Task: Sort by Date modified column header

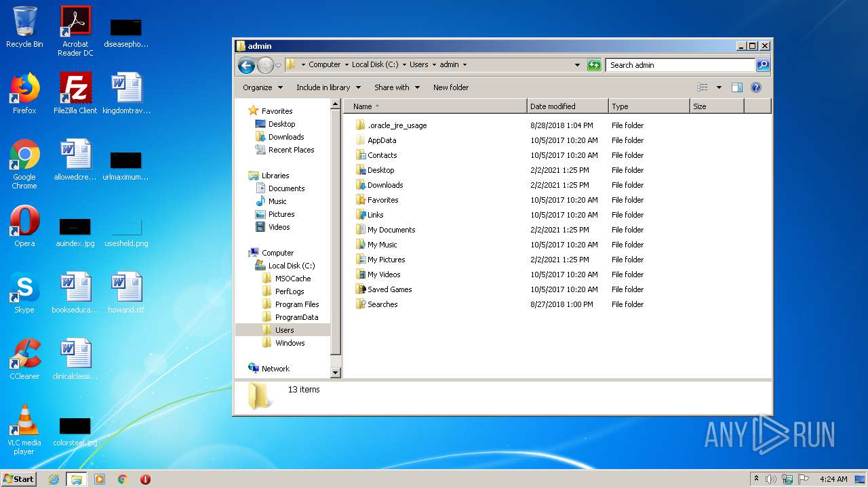Action: point(568,106)
